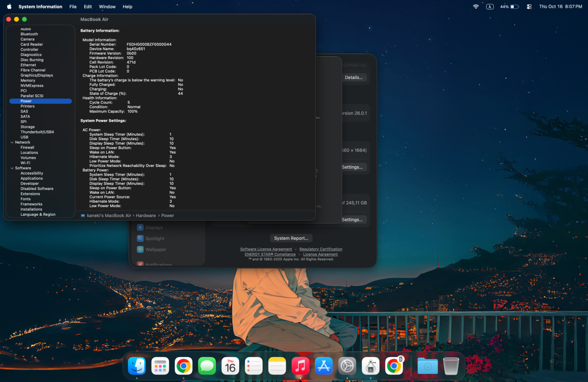Launch Music app in dock
This screenshot has width=588, height=382.
(x=300, y=366)
